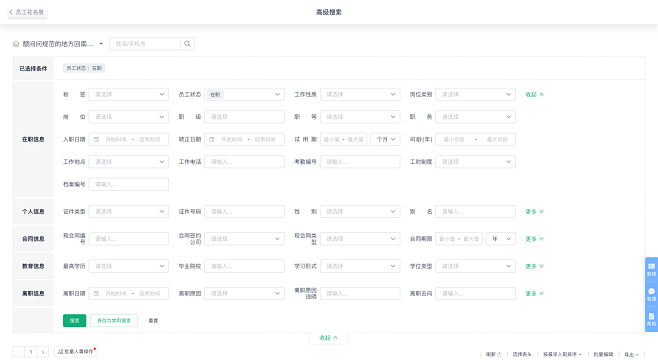Click the 现合同编号 input field
Image resolution: width=658 pixels, height=360 pixels.
pos(128,239)
